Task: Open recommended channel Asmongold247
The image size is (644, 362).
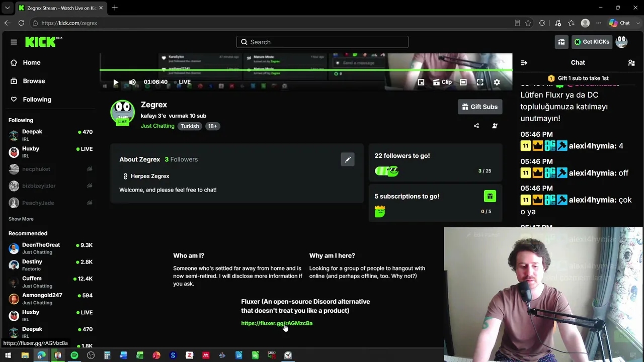Action: [x=50, y=299]
